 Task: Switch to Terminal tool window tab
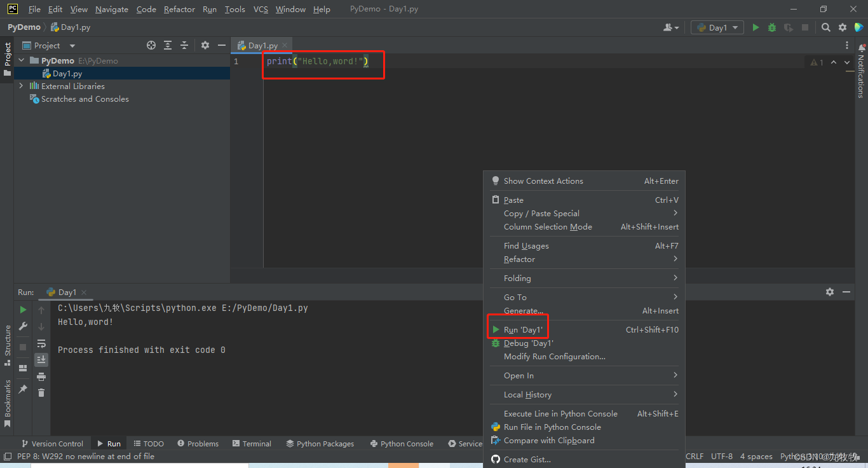(252, 444)
